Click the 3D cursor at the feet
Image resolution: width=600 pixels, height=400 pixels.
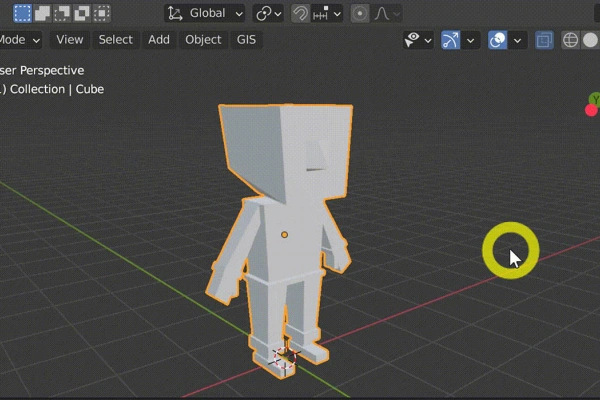pyautogui.click(x=285, y=357)
